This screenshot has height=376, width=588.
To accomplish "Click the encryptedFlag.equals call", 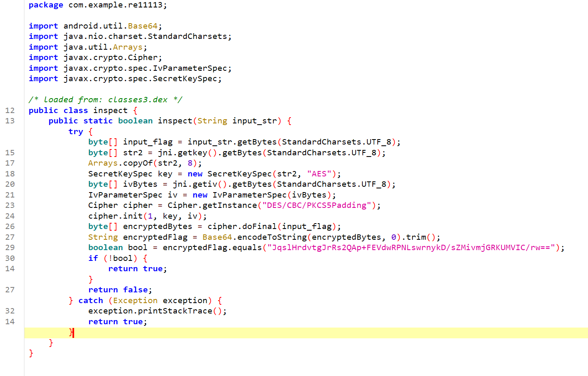I will [x=212, y=248].
